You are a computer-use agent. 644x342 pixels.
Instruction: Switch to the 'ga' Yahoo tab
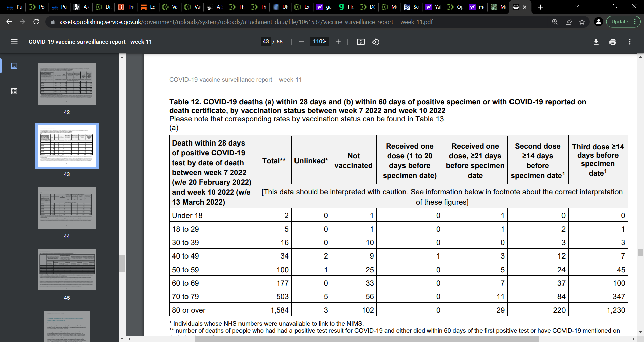(x=324, y=7)
